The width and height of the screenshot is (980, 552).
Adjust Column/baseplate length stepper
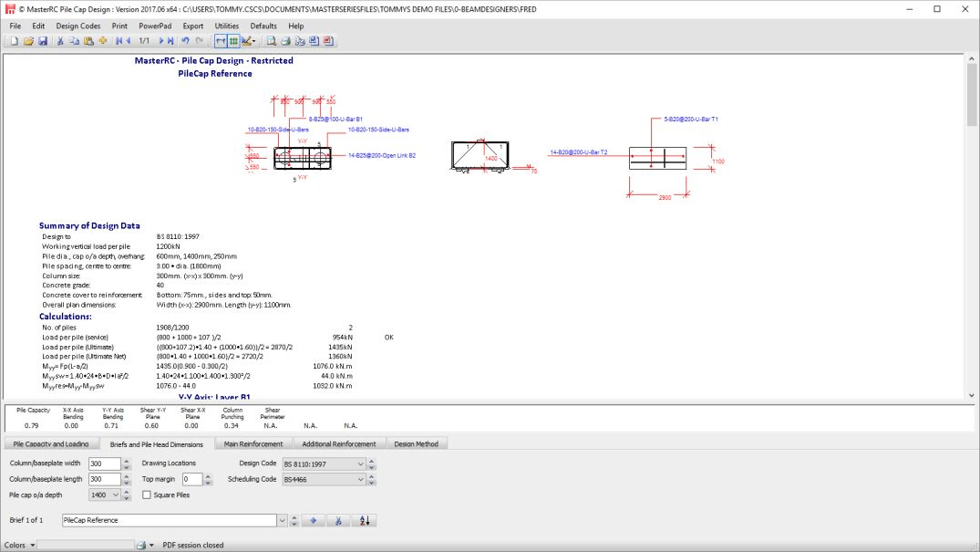pyautogui.click(x=127, y=479)
